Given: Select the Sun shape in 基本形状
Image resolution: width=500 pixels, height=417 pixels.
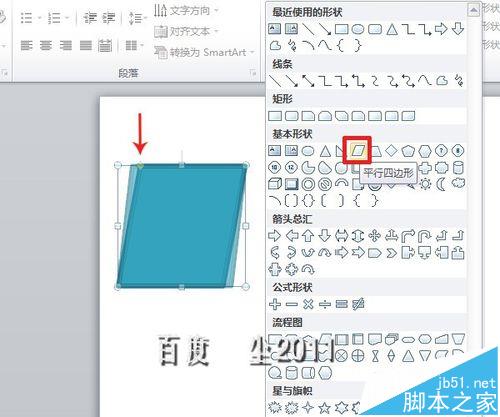Looking at the screenshot, I should [425, 184].
